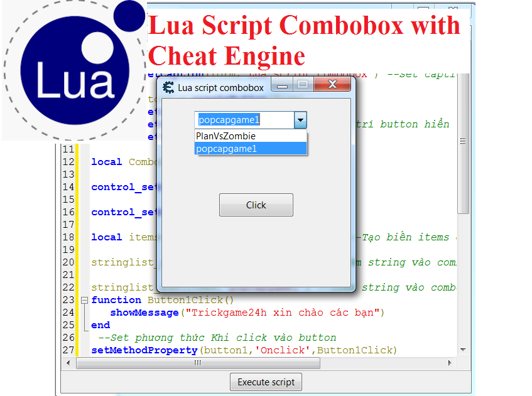Viewport: 532px width, 396px height.
Task: Collapse the Button1Click function fold marker
Action: pos(84,300)
